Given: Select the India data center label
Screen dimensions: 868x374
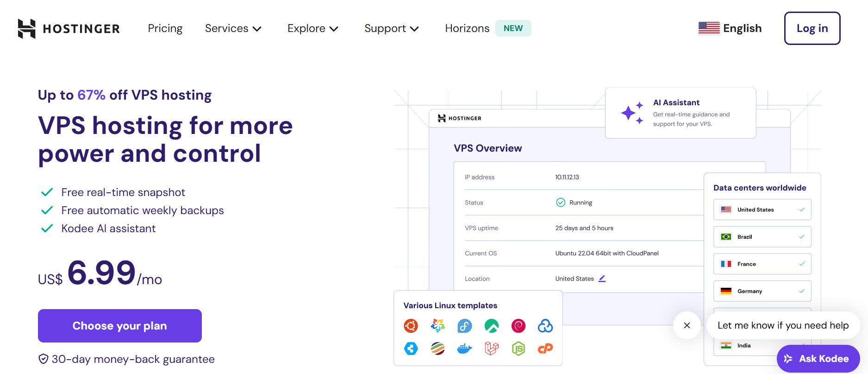Looking at the screenshot, I should click(x=744, y=345).
